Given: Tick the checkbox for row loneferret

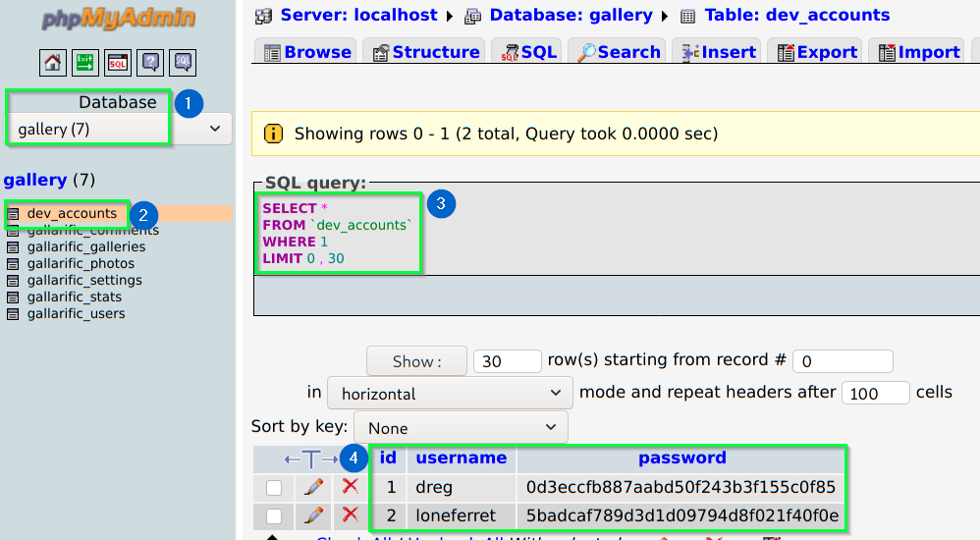Looking at the screenshot, I should click(x=274, y=516).
